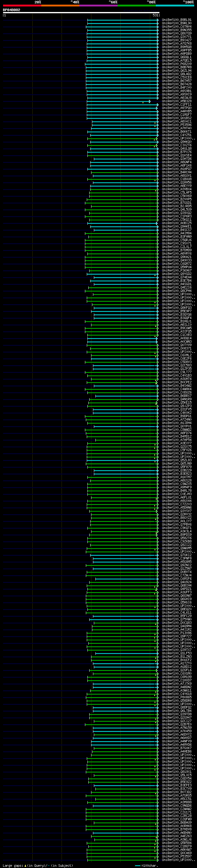Open hit UniRef100_Q01BS2
Screen dimensions: 197x868
177,118
